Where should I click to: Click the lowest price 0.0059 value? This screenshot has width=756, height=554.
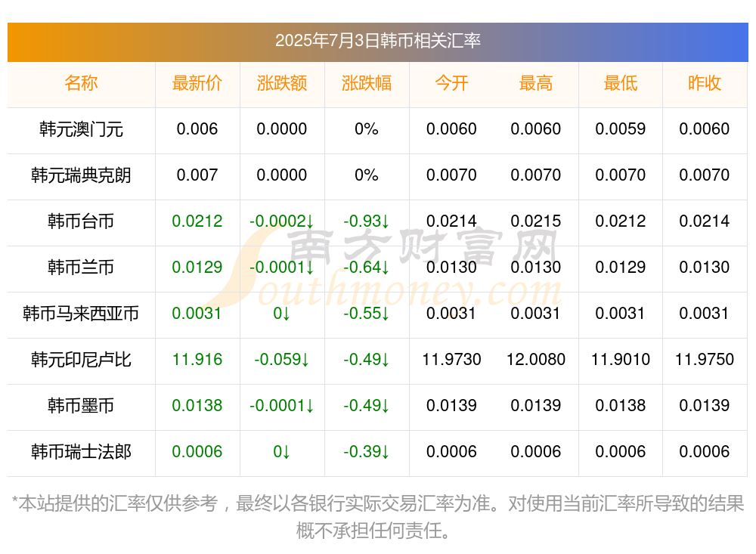coord(621,129)
